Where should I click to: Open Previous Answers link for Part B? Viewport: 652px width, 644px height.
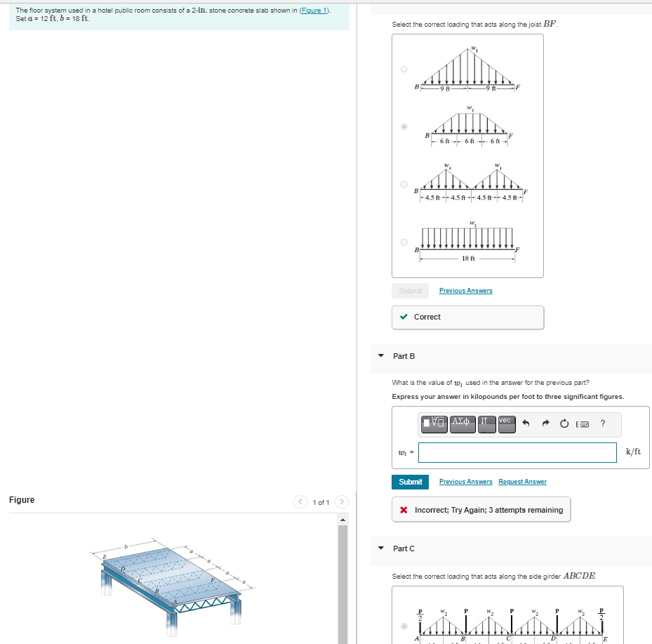[x=466, y=482]
